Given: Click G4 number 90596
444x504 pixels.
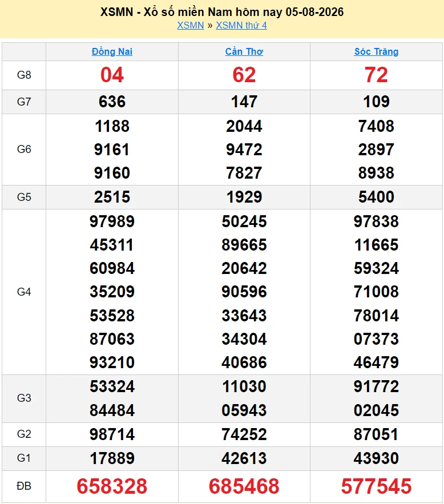Looking at the screenshot, I should click(x=244, y=292).
